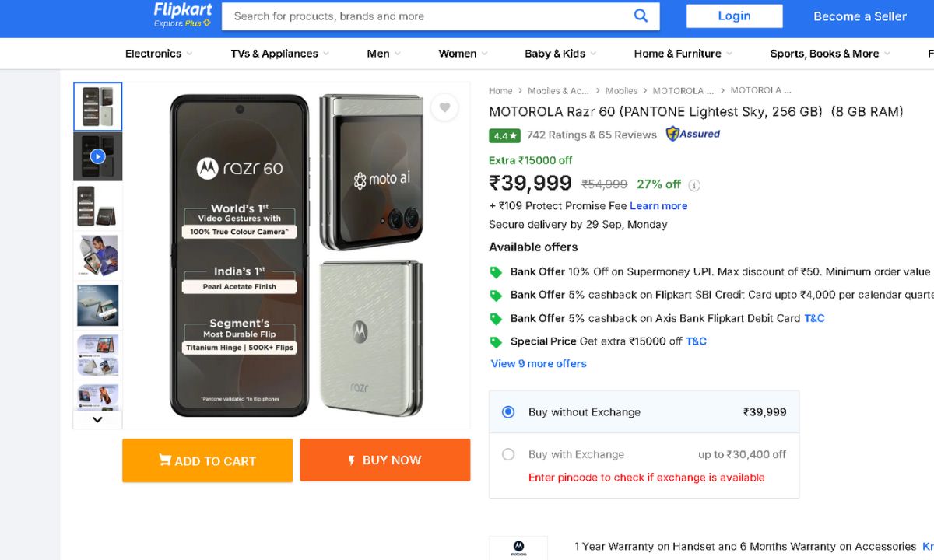
Task: Select Buy with Exchange option
Action: [x=508, y=454]
